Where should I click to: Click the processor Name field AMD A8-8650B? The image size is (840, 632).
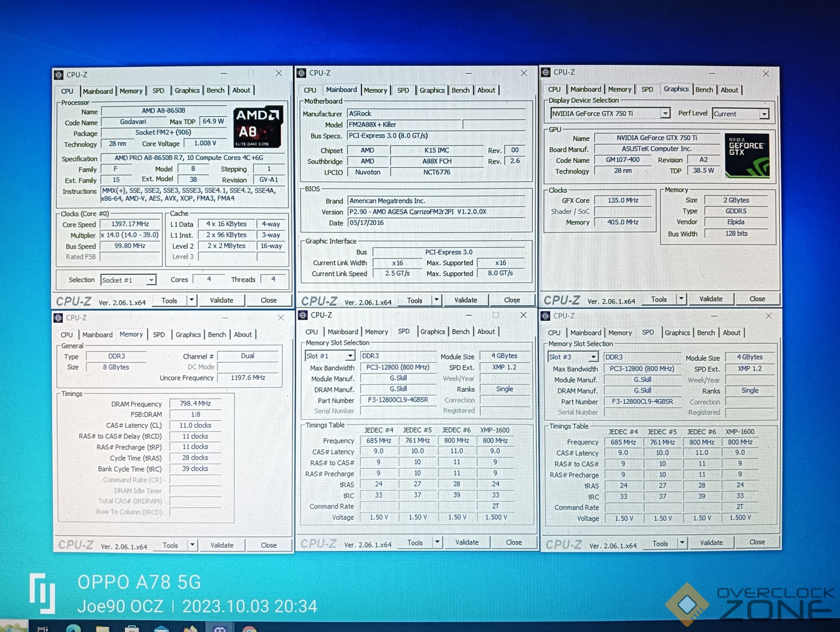(x=163, y=111)
